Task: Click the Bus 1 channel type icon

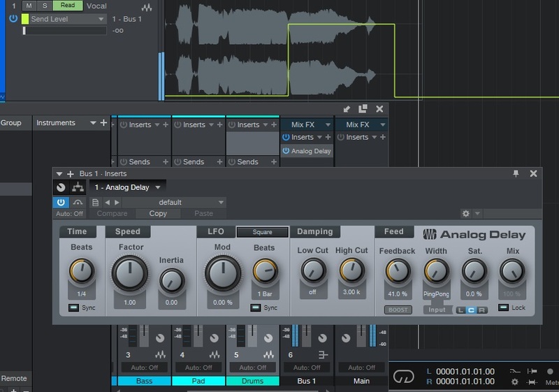Action: click(323, 354)
